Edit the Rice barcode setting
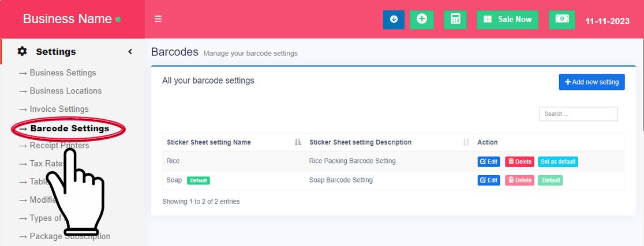The height and width of the screenshot is (246, 644). (488, 162)
